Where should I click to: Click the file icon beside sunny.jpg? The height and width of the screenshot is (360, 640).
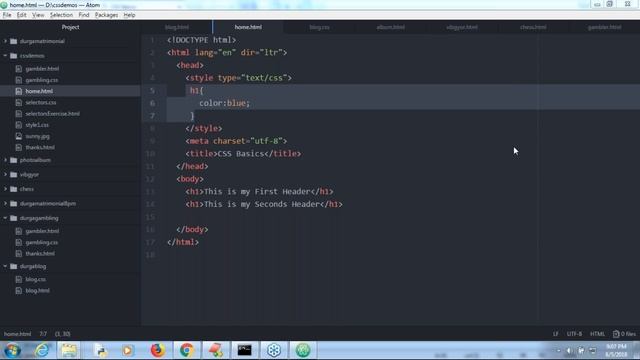click(18, 136)
